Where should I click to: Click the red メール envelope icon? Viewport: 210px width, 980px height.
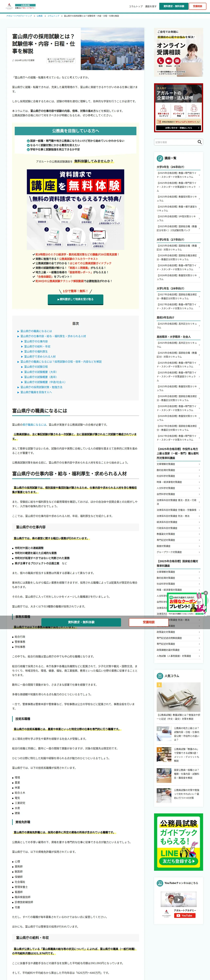(177, 61)
